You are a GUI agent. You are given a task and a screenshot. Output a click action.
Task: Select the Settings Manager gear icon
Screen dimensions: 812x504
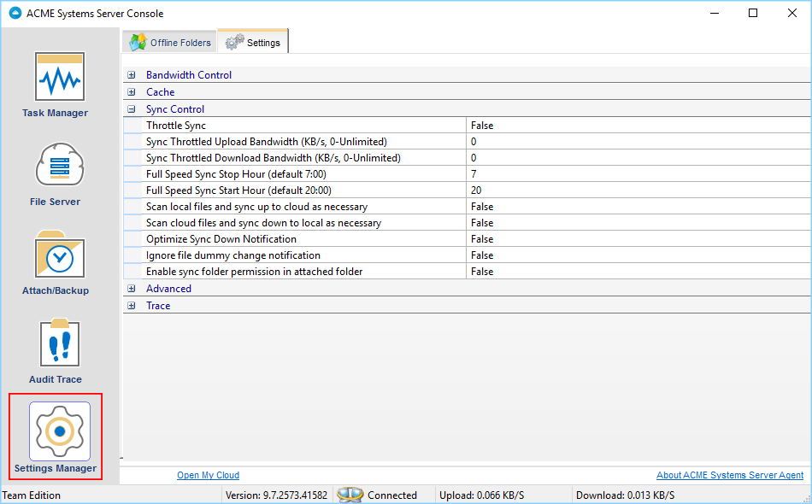pos(60,431)
